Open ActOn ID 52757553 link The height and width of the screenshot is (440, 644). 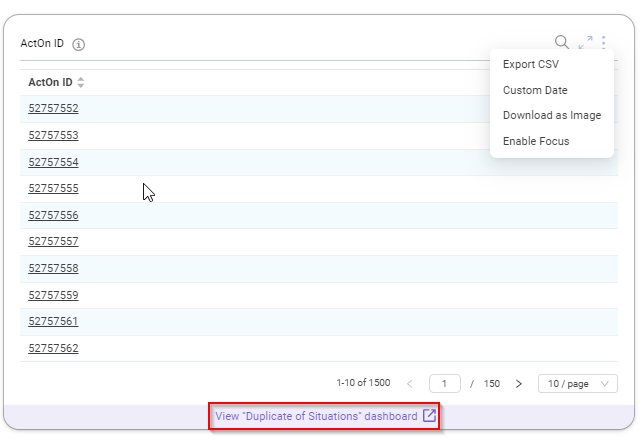[53, 135]
